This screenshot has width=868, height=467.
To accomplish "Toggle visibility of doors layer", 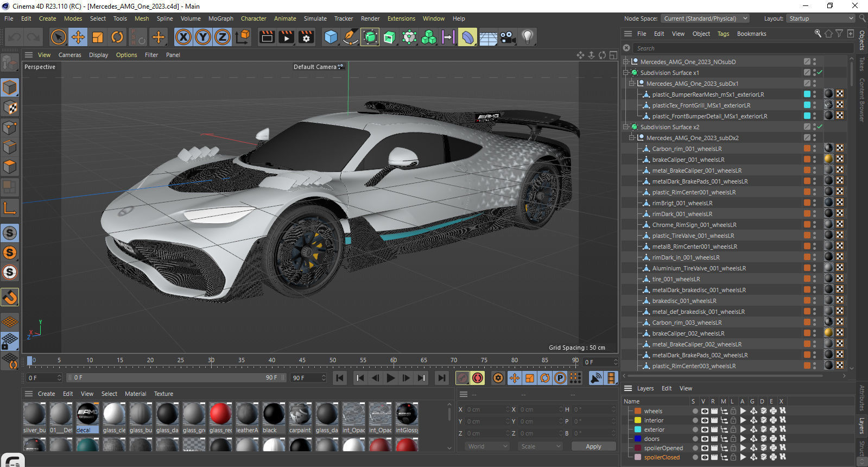I will click(705, 439).
